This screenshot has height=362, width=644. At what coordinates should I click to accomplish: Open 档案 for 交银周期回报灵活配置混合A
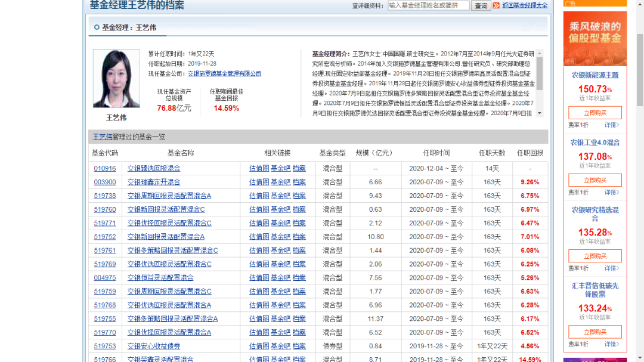[299, 196]
